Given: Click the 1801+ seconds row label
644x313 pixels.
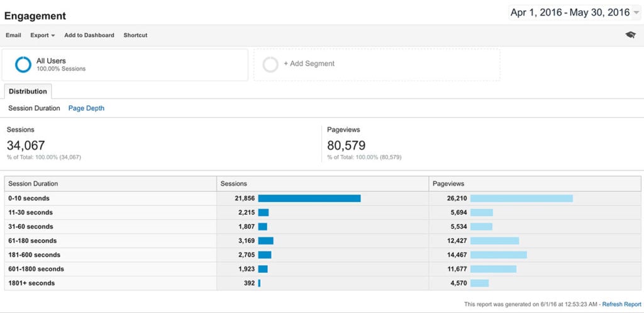Looking at the screenshot, I should pyautogui.click(x=31, y=283).
